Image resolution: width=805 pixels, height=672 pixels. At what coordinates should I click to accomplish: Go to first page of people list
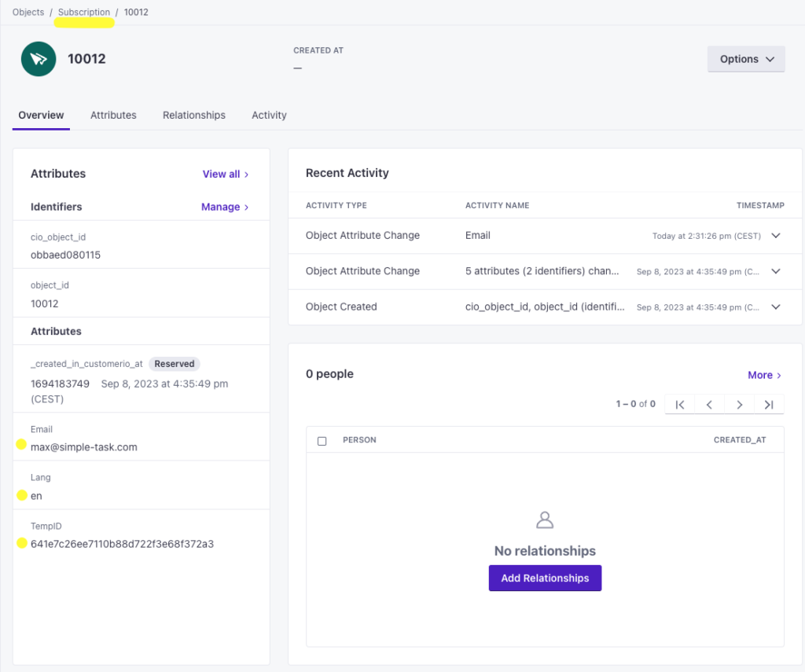[680, 405]
